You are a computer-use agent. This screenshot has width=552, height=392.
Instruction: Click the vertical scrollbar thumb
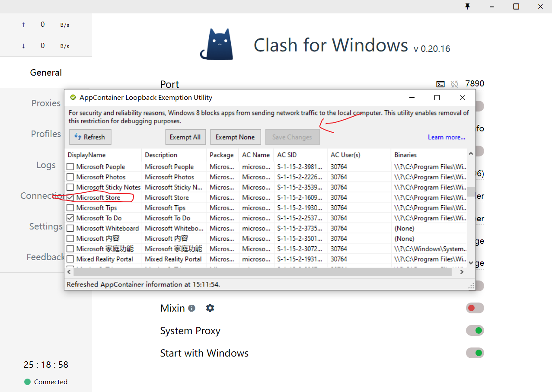(x=471, y=191)
